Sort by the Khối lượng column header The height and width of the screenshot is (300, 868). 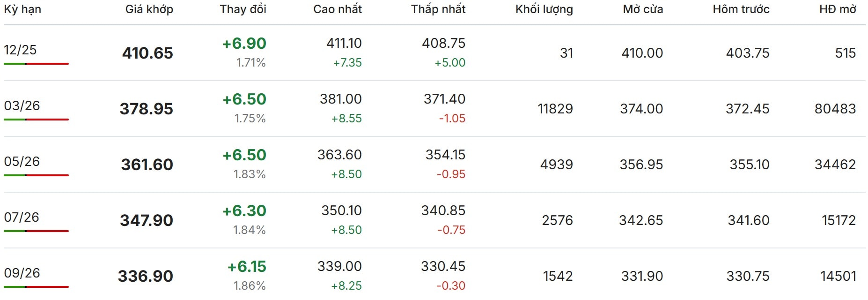pos(544,9)
